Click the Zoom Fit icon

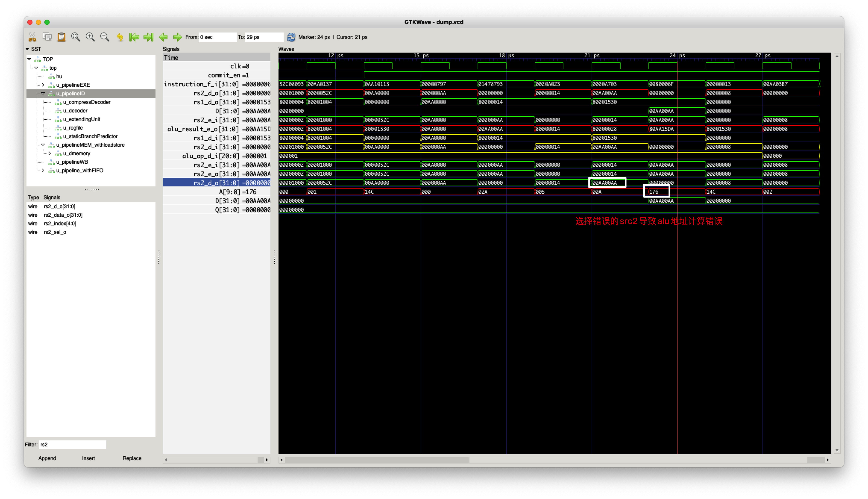pyautogui.click(x=76, y=37)
